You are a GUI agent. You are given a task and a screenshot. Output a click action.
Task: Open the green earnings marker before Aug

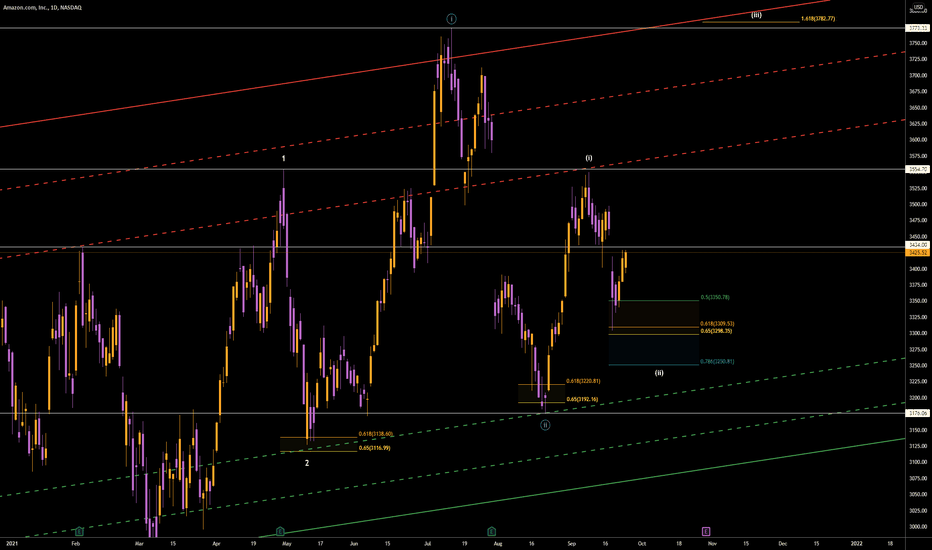tap(492, 531)
